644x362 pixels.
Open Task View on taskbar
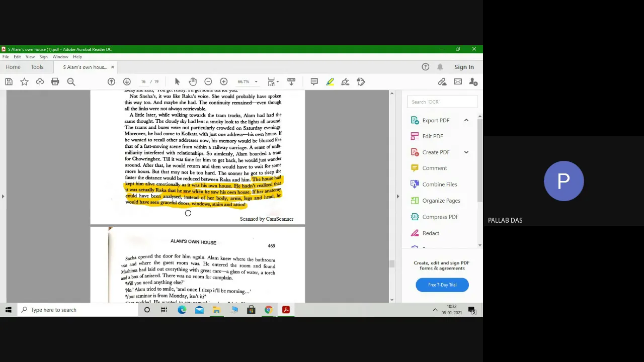tap(164, 310)
